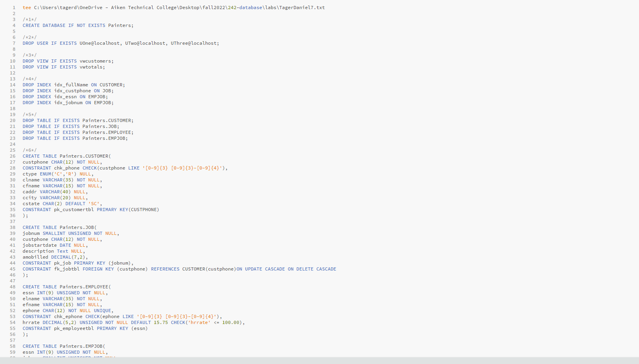Click the cstate DEFAULT 'SC' string
Image resolution: width=639 pixels, height=364 pixels.
(94, 204)
